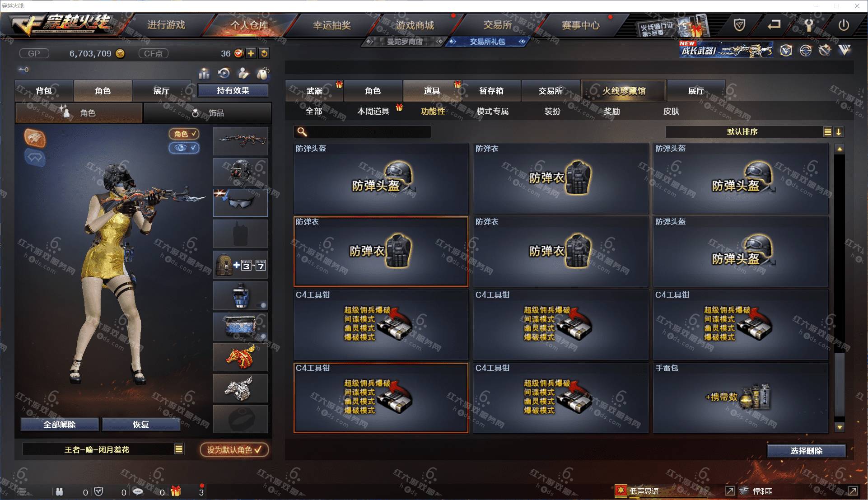This screenshot has height=500, width=868.
Task: Open the bar chart statistics icon
Action: pos(204,73)
